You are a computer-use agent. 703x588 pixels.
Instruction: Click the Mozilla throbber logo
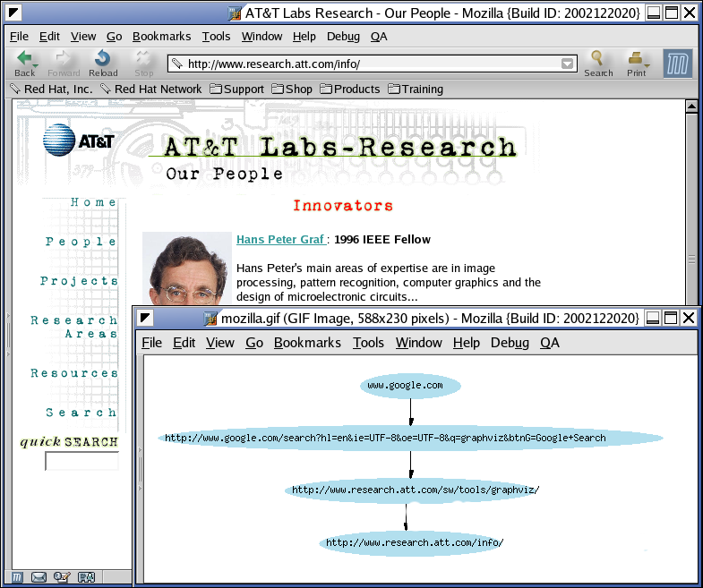(678, 64)
